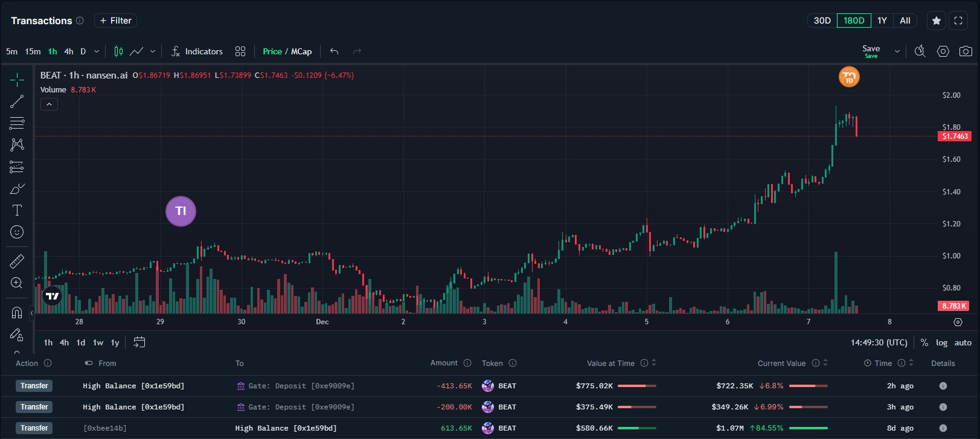Toggle percent scale mode
The height and width of the screenshot is (439, 980).
tap(924, 342)
